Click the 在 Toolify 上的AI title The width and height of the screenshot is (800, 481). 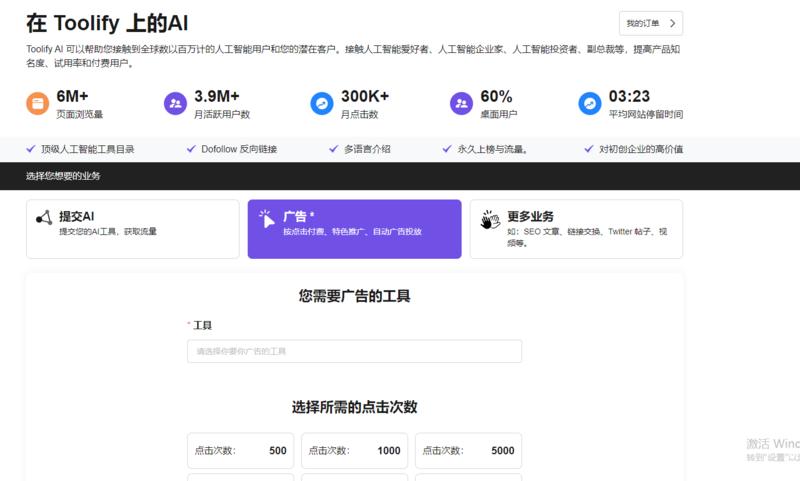click(x=107, y=23)
